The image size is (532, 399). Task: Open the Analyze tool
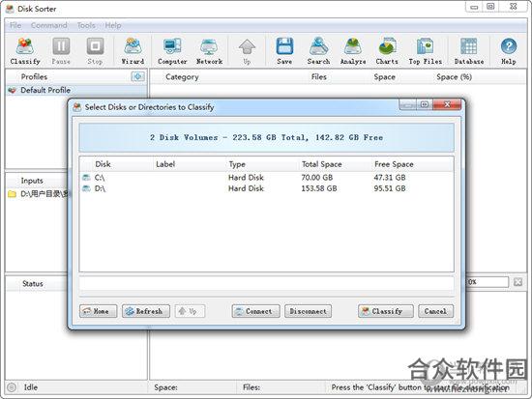coord(353,51)
